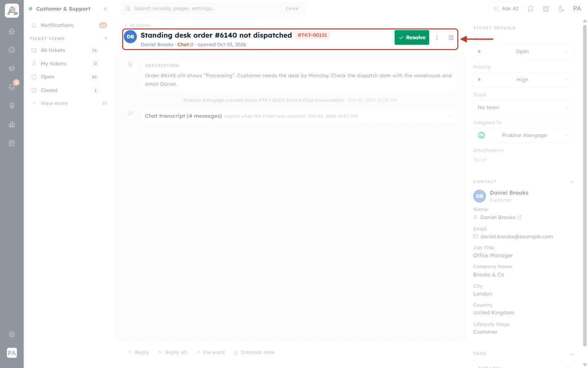Open the alarm clock reminders icon
The width and height of the screenshot is (588, 368).
pyautogui.click(x=546, y=9)
